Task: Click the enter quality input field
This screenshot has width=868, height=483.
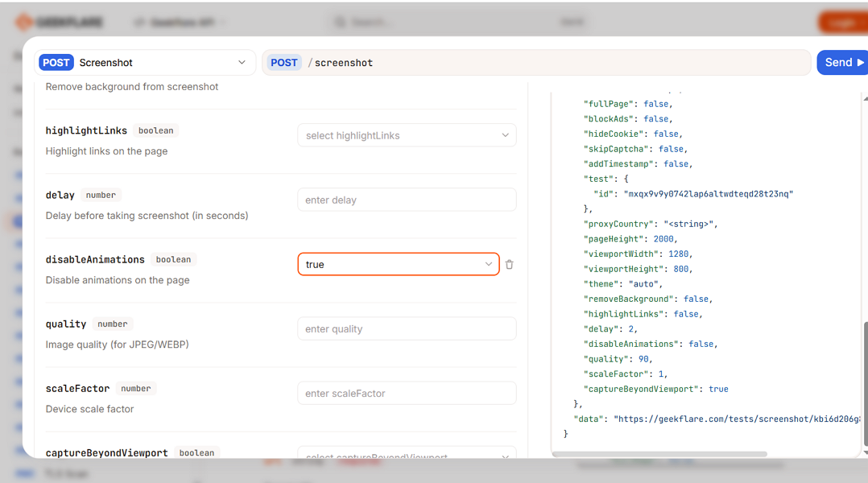Action: tap(407, 328)
